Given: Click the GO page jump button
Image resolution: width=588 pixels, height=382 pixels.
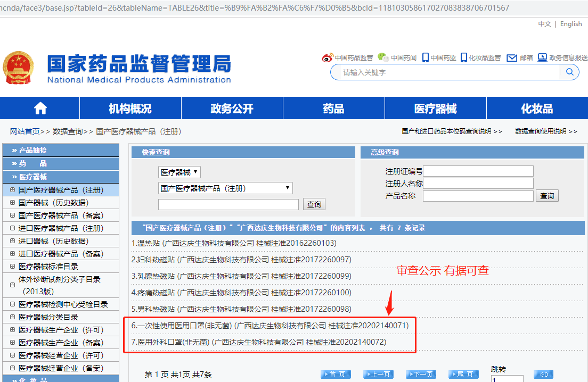Looking at the screenshot, I should click(543, 375).
